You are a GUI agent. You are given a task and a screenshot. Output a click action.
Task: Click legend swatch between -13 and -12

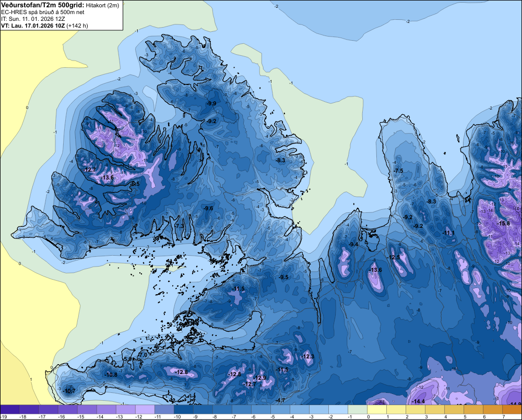click(125, 410)
